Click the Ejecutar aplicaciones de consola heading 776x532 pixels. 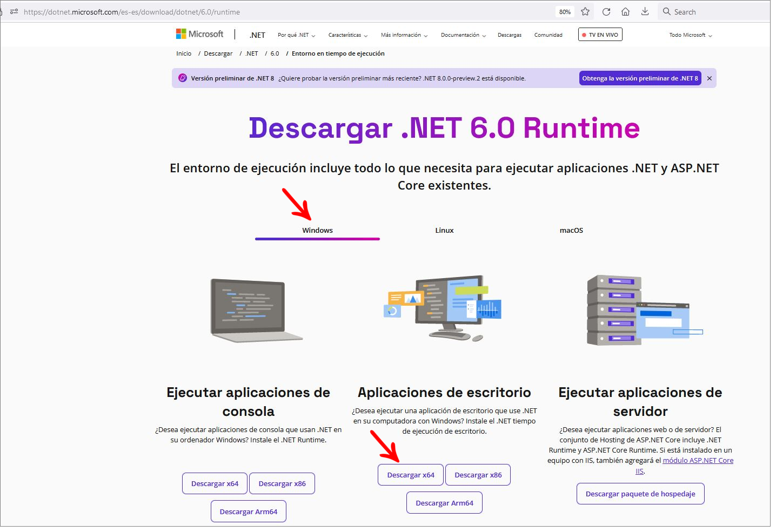pyautogui.click(x=249, y=401)
